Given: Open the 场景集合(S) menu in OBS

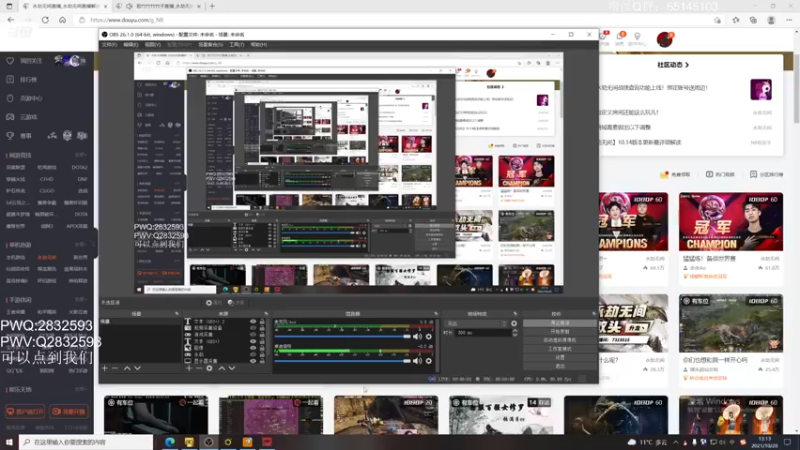Looking at the screenshot, I should pyautogui.click(x=210, y=45).
